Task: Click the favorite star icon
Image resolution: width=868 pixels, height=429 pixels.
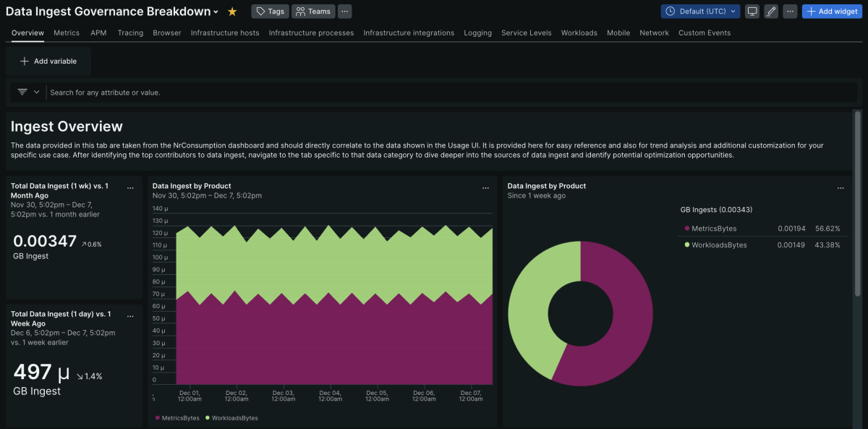Action: pos(232,12)
